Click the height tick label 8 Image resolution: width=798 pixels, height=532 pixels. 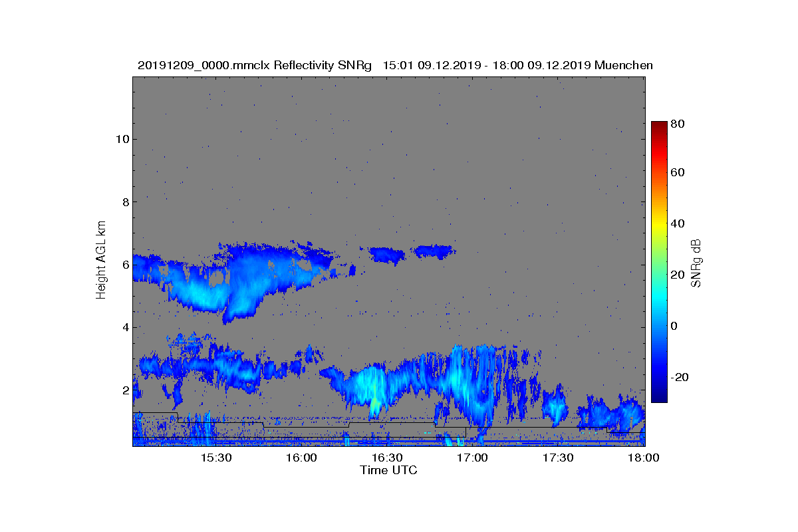124,201
